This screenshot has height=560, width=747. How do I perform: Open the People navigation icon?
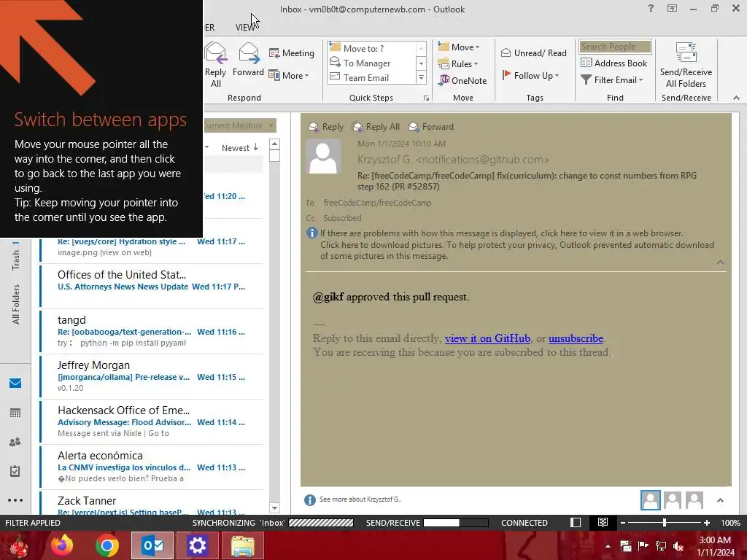(15, 441)
